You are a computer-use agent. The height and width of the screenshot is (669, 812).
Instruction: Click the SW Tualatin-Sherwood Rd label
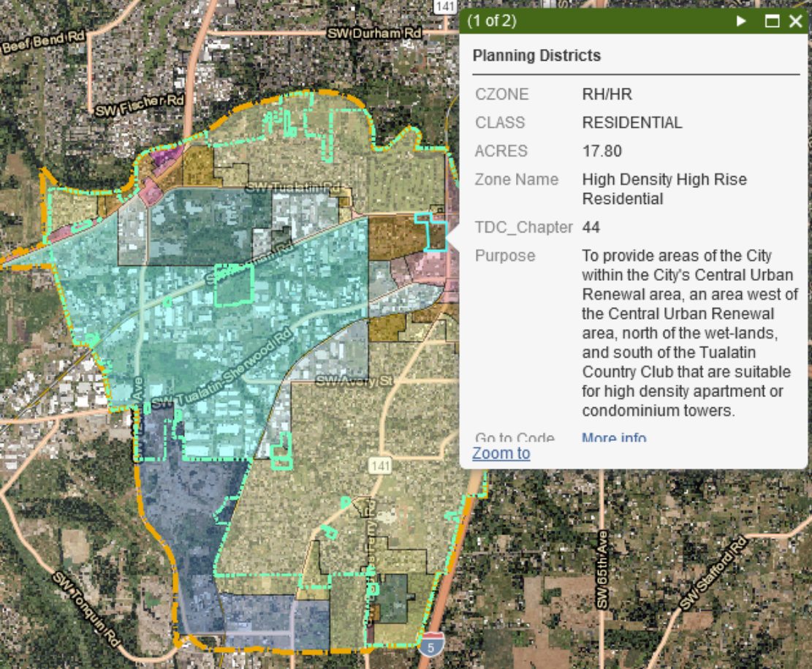coord(221,372)
